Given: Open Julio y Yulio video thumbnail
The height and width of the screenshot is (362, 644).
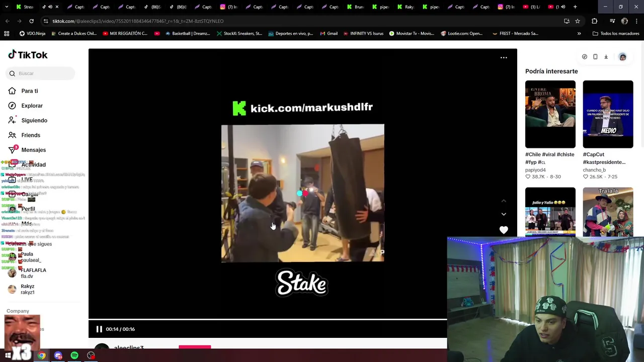Looking at the screenshot, I should click(550, 212).
